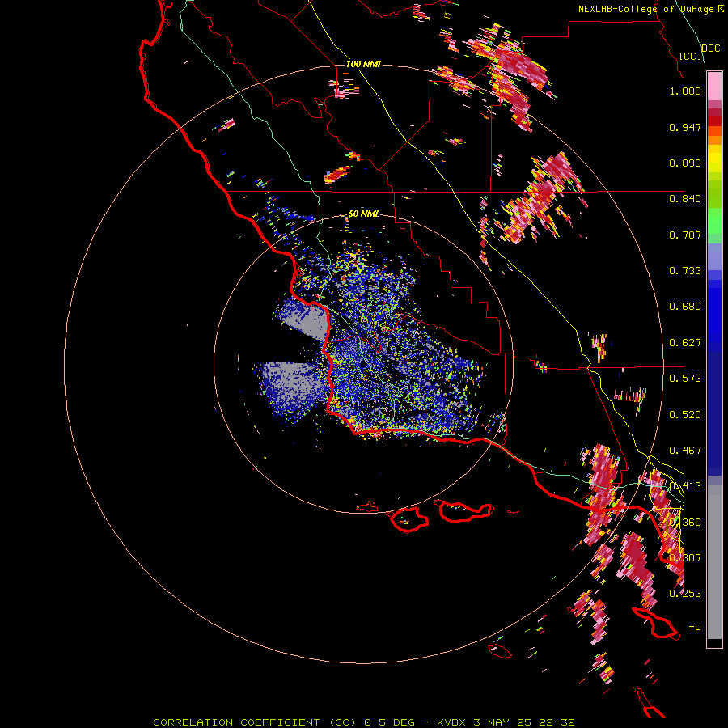Click the 0.787 scale value
This screenshot has height=728, width=728.
click(685, 235)
